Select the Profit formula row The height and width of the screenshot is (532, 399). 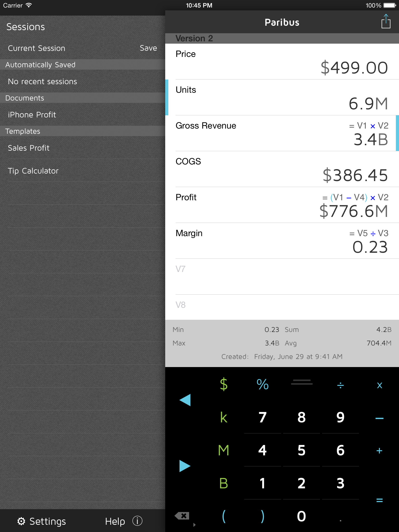coord(282,205)
